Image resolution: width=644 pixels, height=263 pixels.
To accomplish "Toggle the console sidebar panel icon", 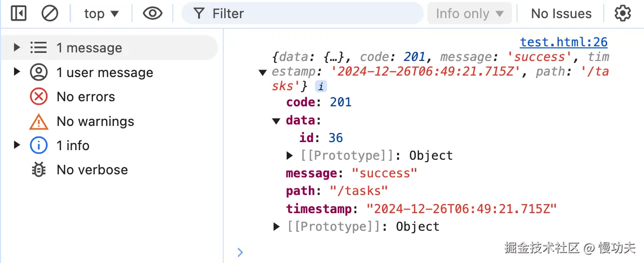I will point(19,14).
